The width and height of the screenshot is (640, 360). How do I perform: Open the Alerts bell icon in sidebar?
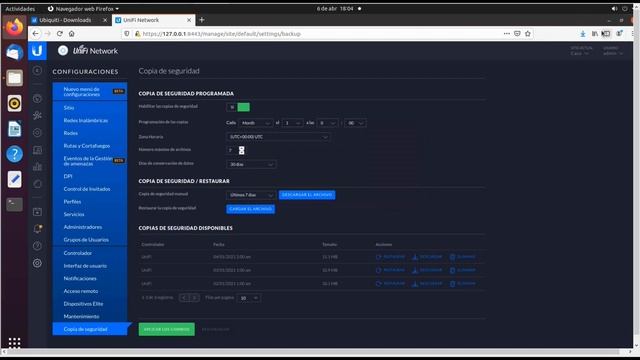(x=37, y=229)
